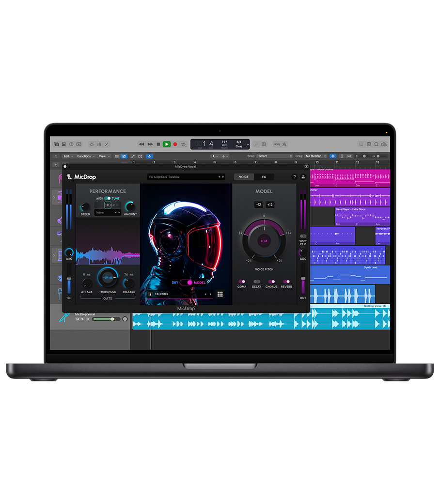The width and height of the screenshot is (440, 504).
Task: Switch to the VOICE tab in MicDrop
Action: pos(244,177)
